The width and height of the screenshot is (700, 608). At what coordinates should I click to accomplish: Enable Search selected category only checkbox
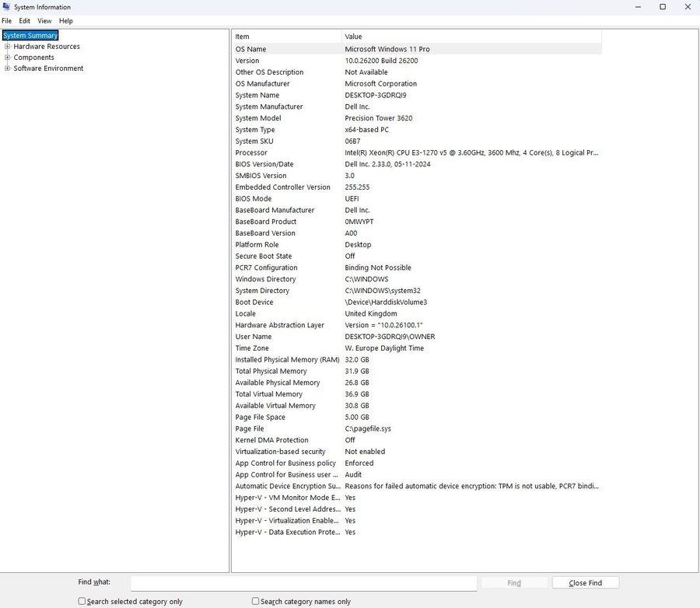(x=82, y=601)
